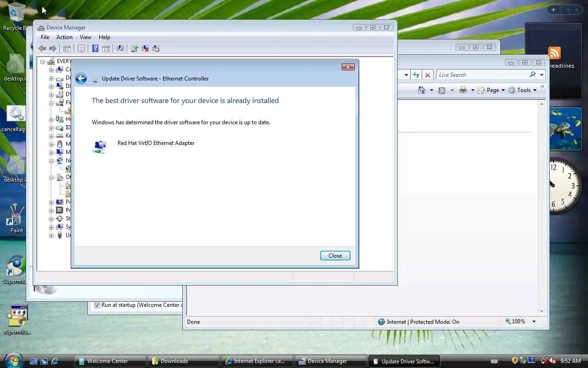588x368 pixels.
Task: Click Device Manager toolbar forward arrow
Action: [53, 48]
